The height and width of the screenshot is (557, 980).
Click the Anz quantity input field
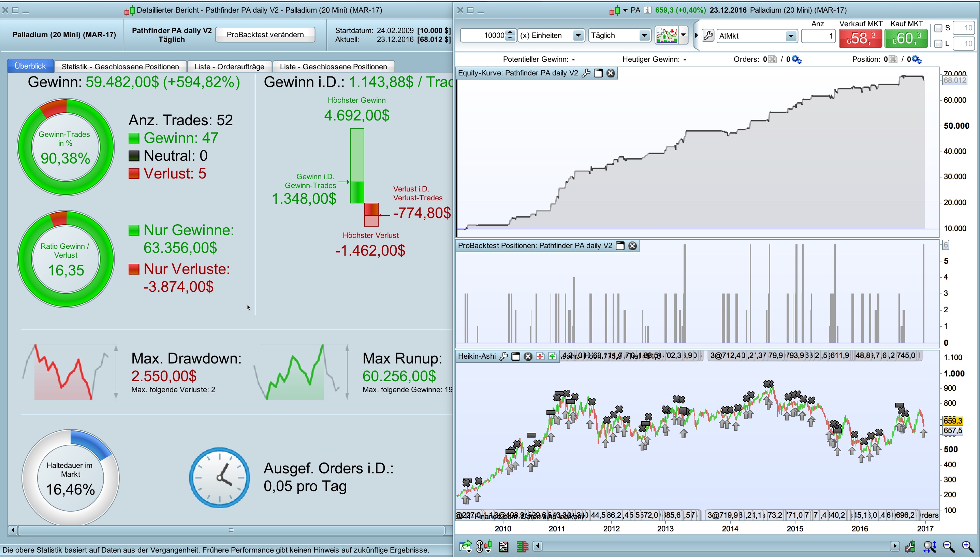click(818, 36)
